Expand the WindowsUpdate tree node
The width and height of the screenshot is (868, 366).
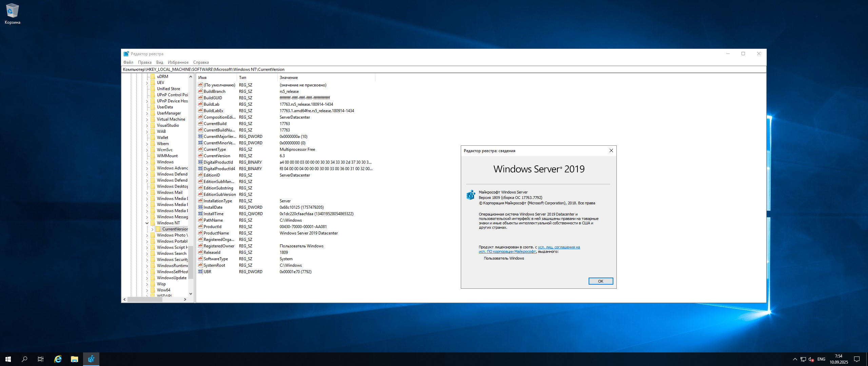pyautogui.click(x=147, y=278)
